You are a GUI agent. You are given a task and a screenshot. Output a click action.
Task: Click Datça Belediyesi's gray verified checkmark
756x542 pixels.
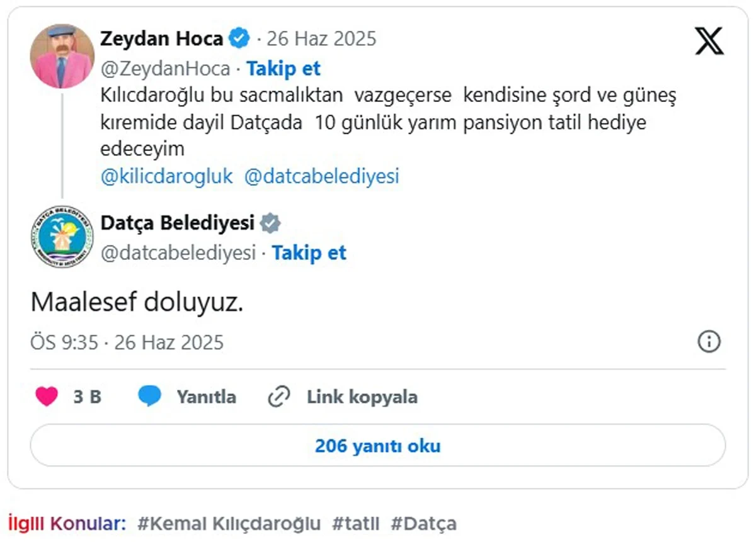pyautogui.click(x=271, y=223)
